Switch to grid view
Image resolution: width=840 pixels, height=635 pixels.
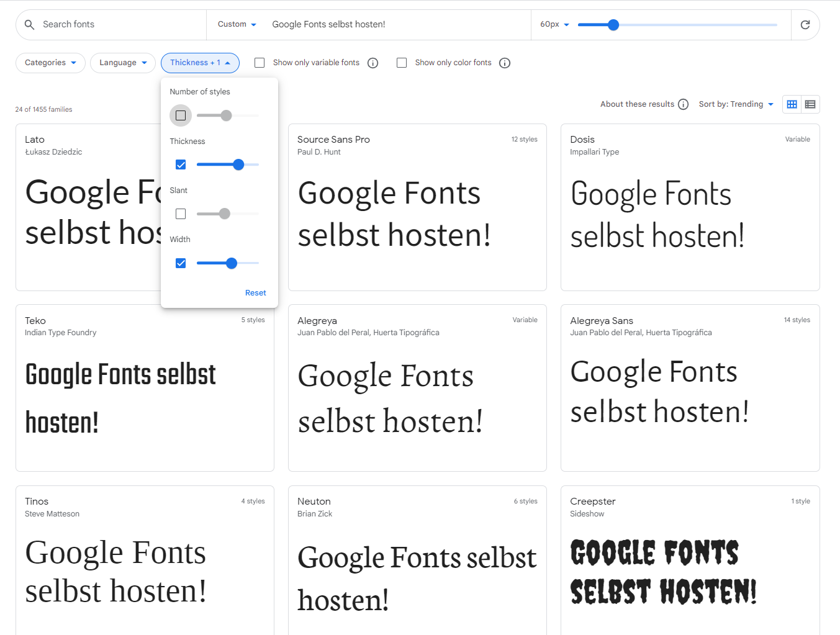[792, 104]
